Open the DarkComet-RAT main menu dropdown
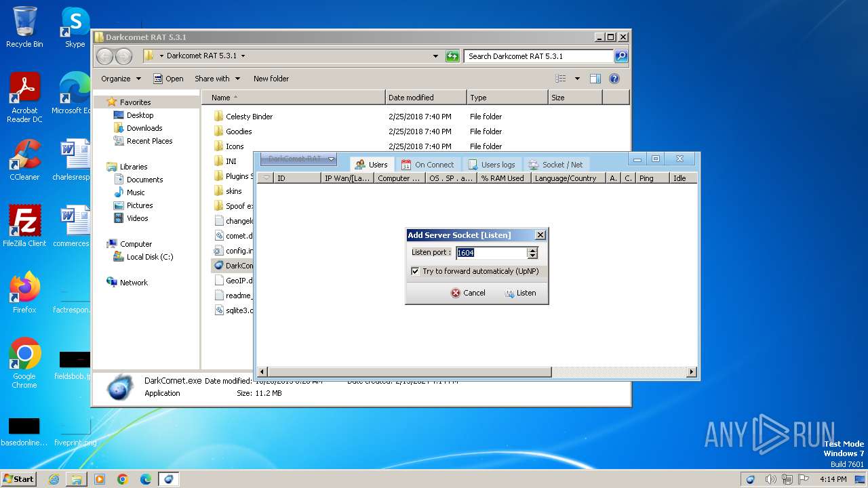The height and width of the screenshot is (488, 868). (298, 159)
